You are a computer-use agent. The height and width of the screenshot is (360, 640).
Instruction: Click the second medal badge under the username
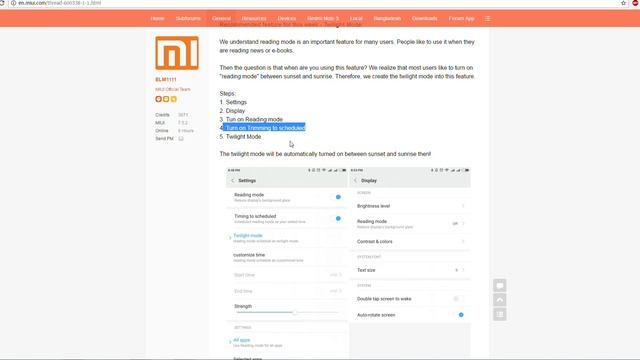point(166,99)
